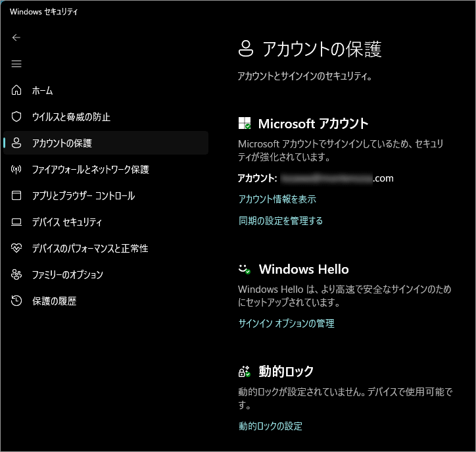Viewport: 476px width, 452px height.
Task: Click the device security laptop icon
Action: coord(17,222)
